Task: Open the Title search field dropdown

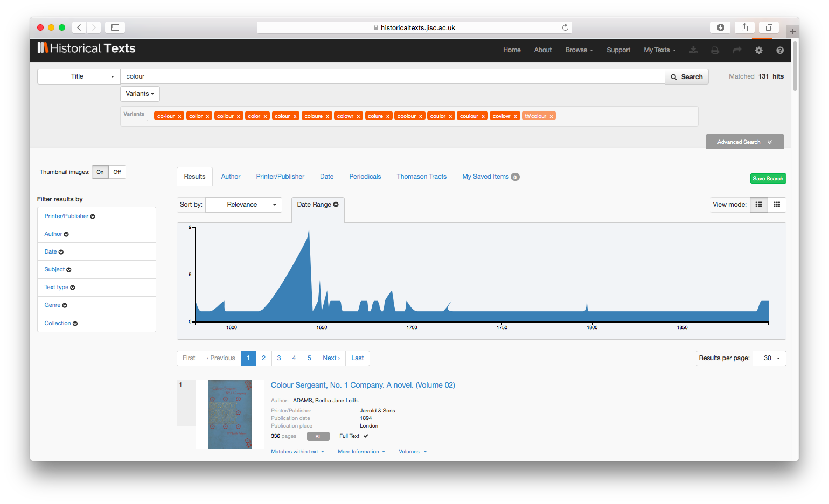Action: pos(79,76)
